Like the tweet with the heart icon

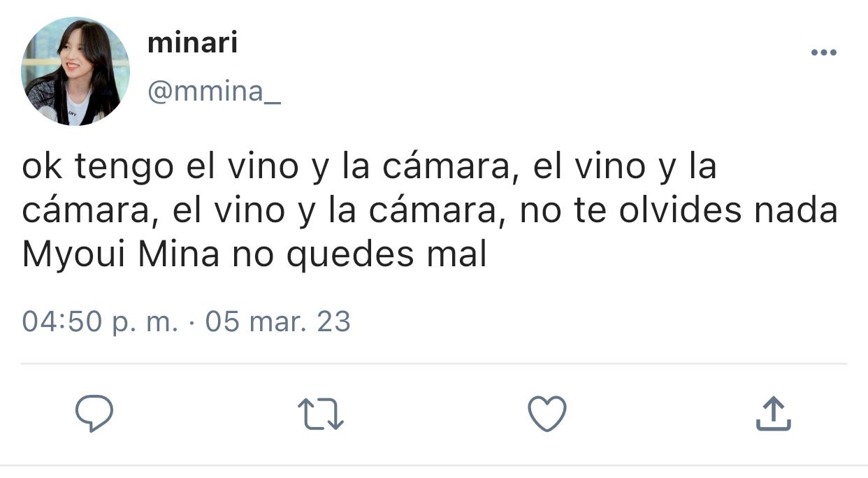pos(547,414)
